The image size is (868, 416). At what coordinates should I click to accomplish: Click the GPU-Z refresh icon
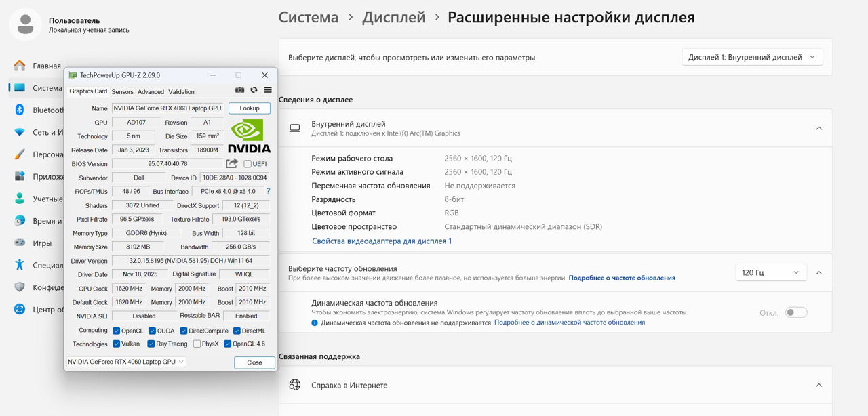tap(254, 90)
